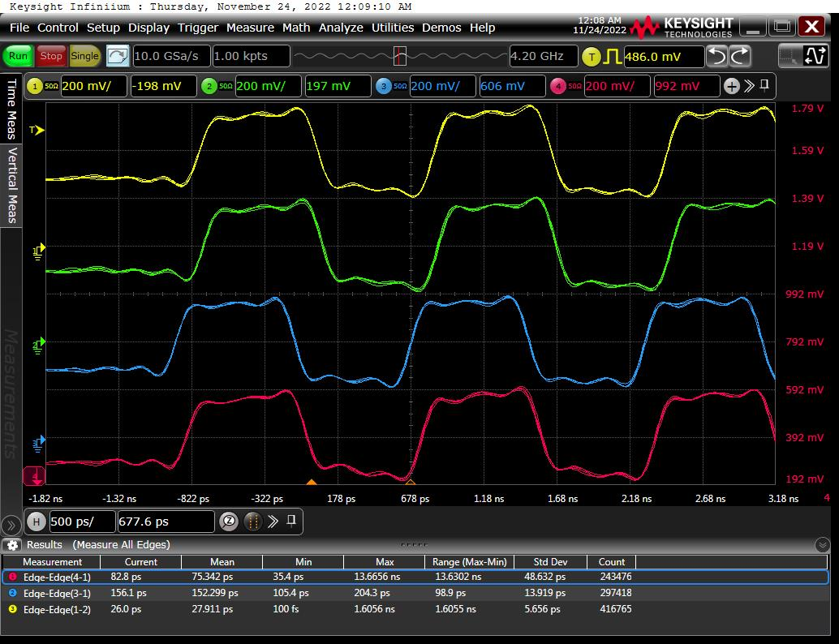
Task: Click the redo arrow icon
Action: coord(740,56)
